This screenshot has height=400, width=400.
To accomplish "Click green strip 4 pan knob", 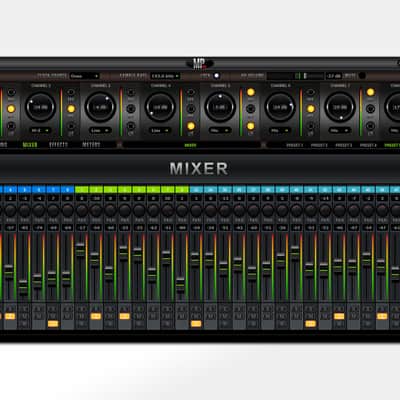I will (125, 211).
